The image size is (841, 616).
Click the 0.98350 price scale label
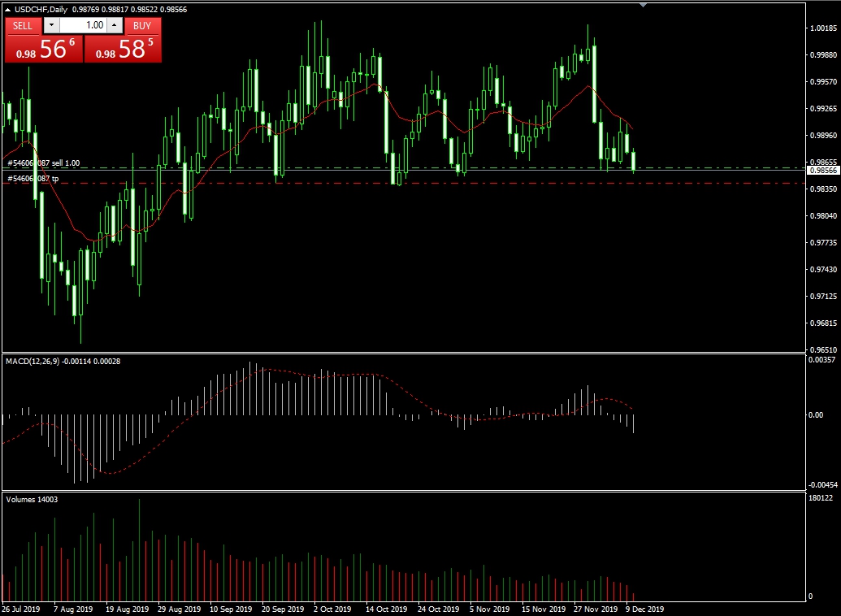coord(823,189)
